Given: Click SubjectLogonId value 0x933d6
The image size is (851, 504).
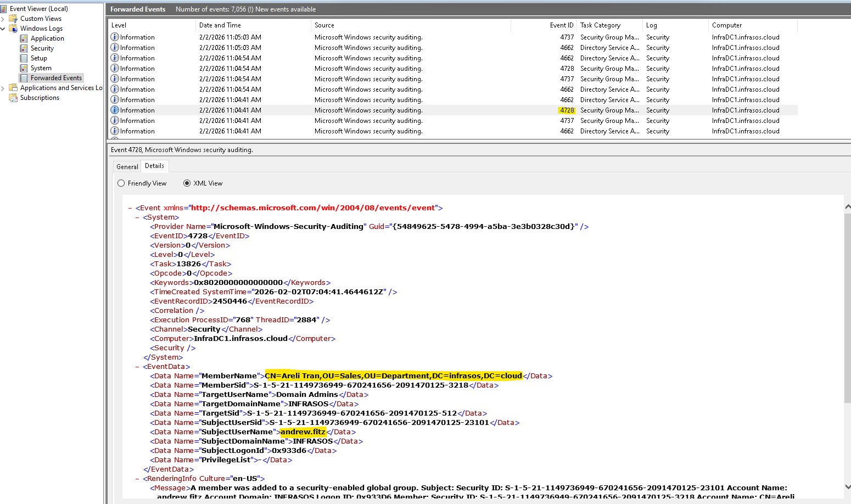Looking at the screenshot, I should [x=289, y=451].
